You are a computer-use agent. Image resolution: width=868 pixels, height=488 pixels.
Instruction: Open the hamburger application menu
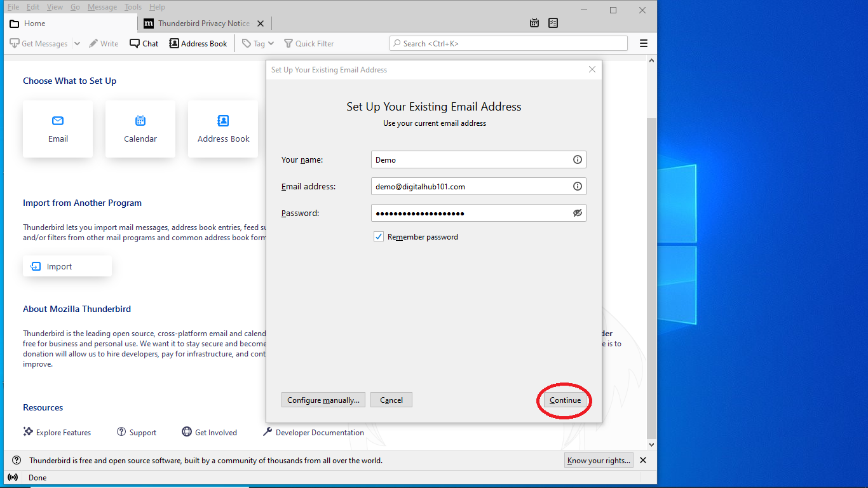pyautogui.click(x=644, y=44)
